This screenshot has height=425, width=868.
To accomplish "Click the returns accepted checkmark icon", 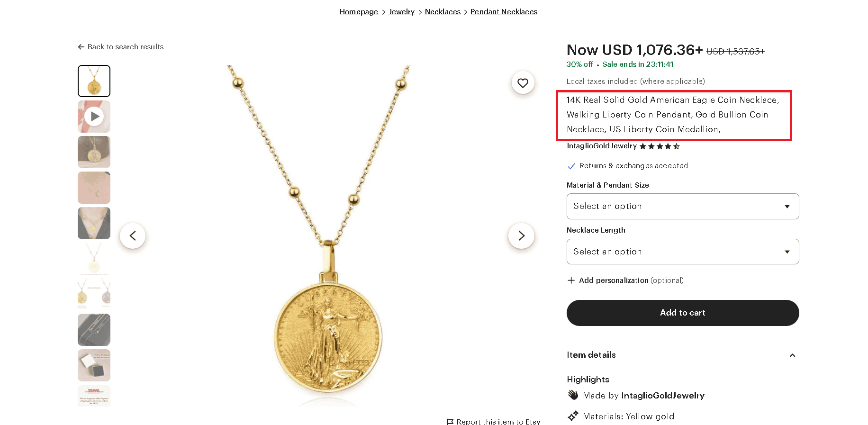I will tap(571, 166).
